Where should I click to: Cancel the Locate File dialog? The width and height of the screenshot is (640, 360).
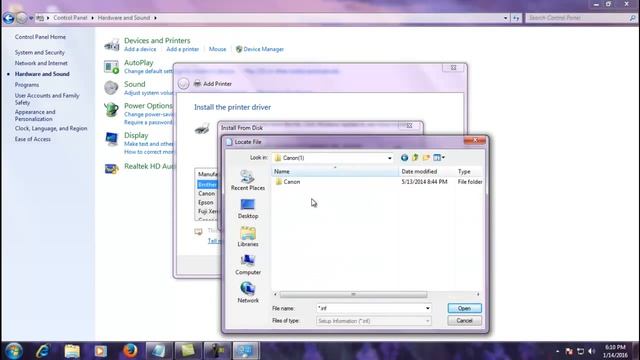pos(464,321)
